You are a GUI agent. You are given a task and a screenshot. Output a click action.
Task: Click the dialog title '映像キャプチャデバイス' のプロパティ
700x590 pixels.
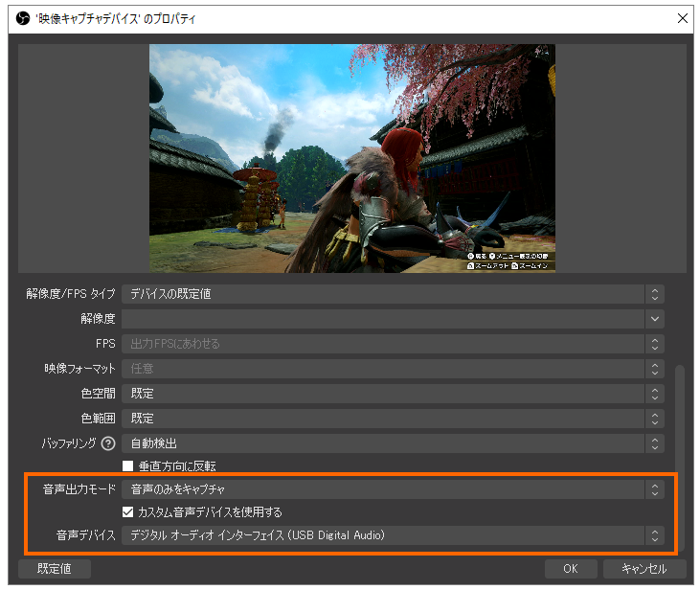click(x=116, y=19)
